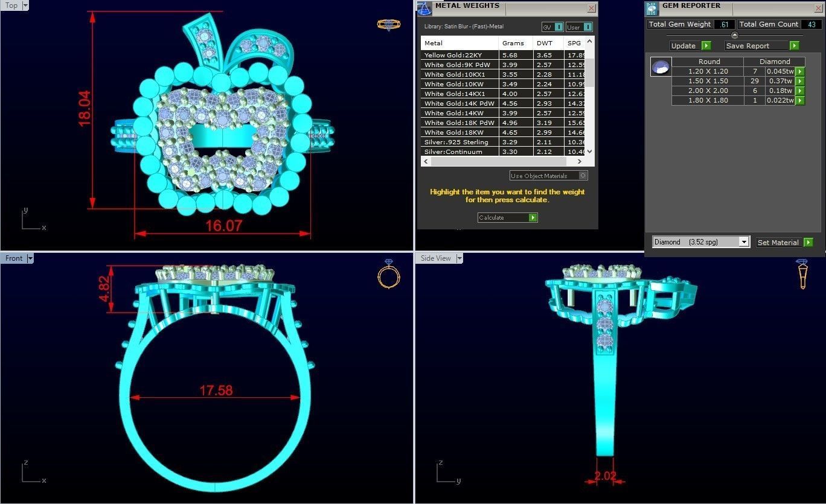Open the Front viewport dropdown arrow
Image resolution: width=826 pixels, height=504 pixels.
tap(30, 258)
